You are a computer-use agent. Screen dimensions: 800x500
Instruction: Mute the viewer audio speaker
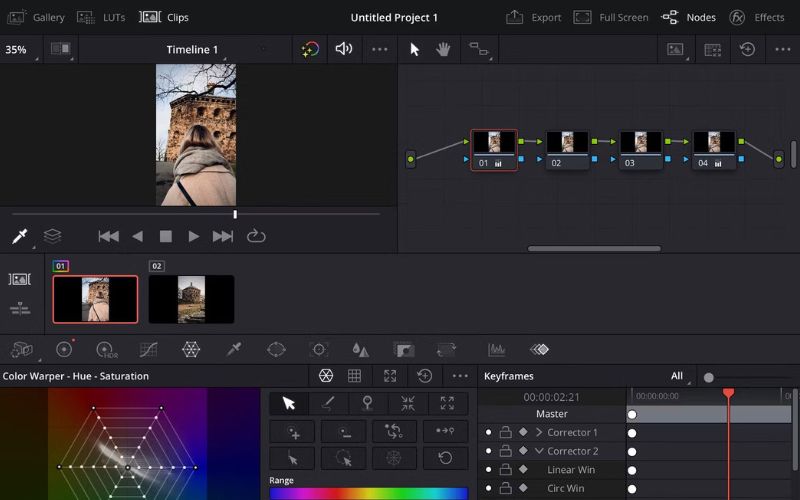coord(343,49)
